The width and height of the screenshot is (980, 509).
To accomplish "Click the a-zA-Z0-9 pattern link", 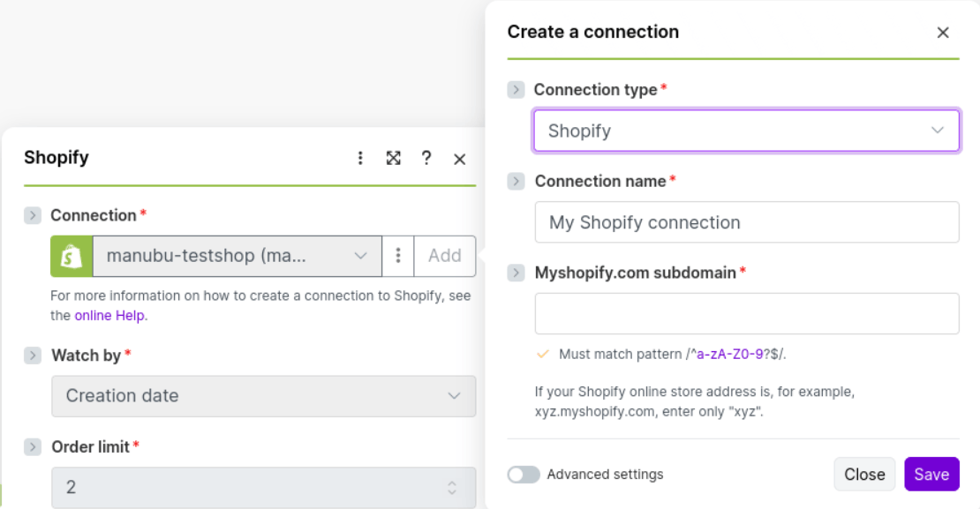I will [729, 354].
